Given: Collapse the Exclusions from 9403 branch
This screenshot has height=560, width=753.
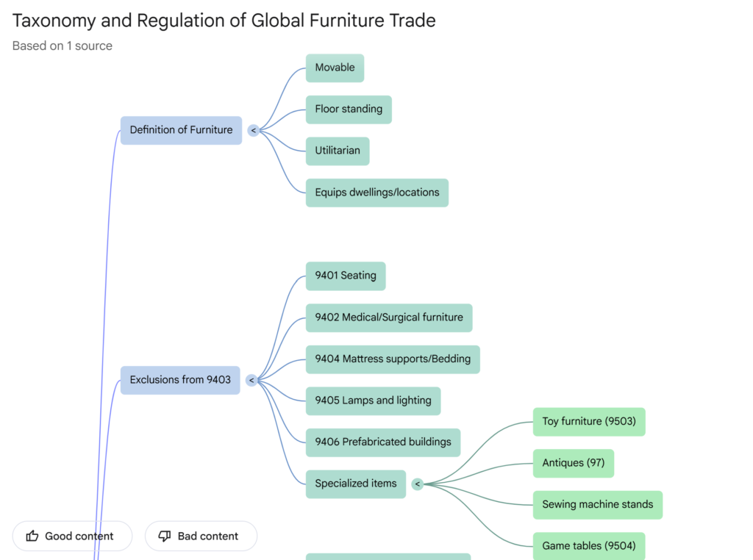Looking at the screenshot, I should (251, 381).
